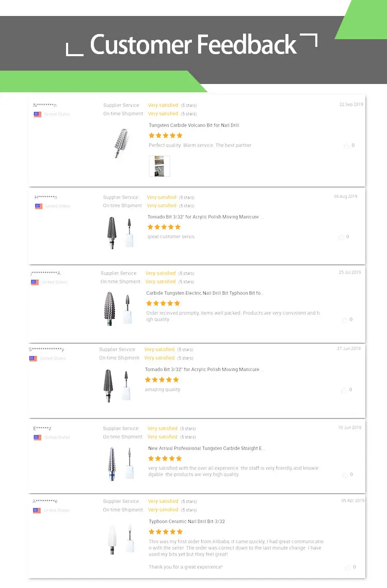Image resolution: width=387 pixels, height=588 pixels.
Task: Open New Arrival Professional Tungsten Carbide link
Action: [x=206, y=448]
